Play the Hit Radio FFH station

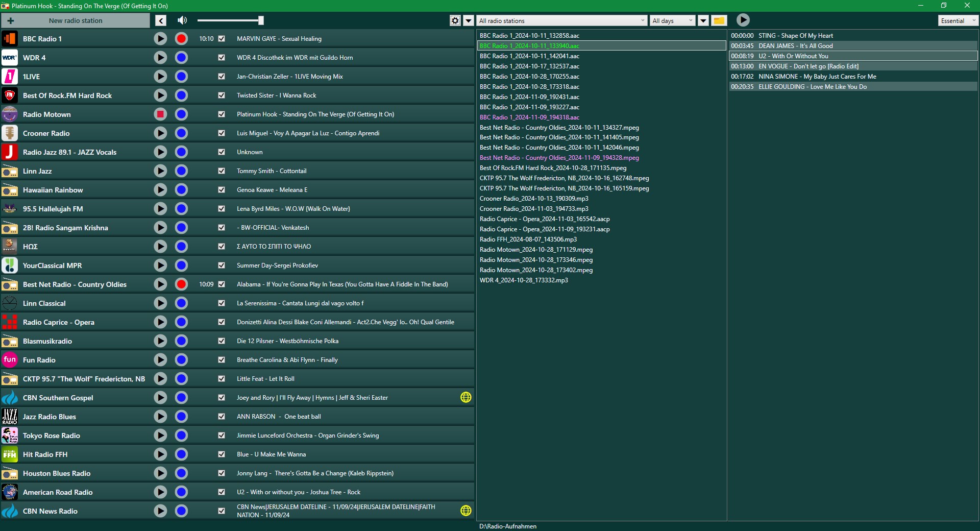point(160,454)
